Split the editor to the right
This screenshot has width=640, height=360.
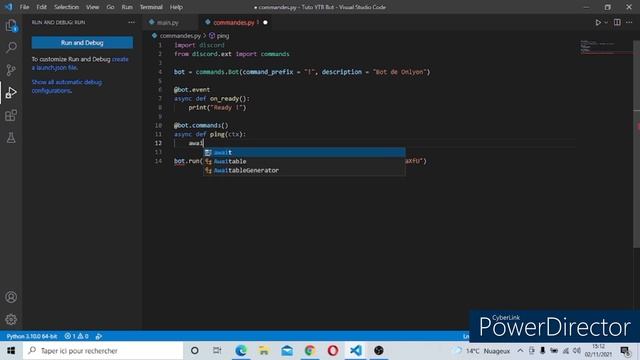tap(617, 22)
